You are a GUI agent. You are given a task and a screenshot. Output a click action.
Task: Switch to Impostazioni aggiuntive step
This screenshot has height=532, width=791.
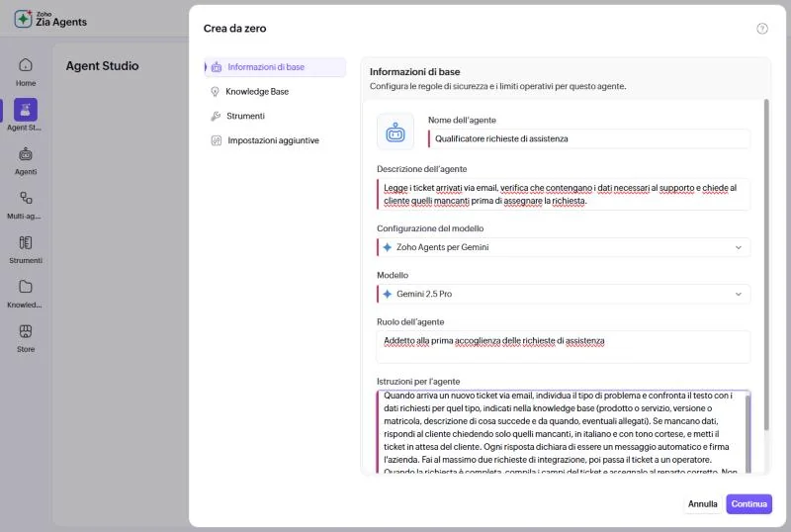pyautogui.click(x=276, y=140)
